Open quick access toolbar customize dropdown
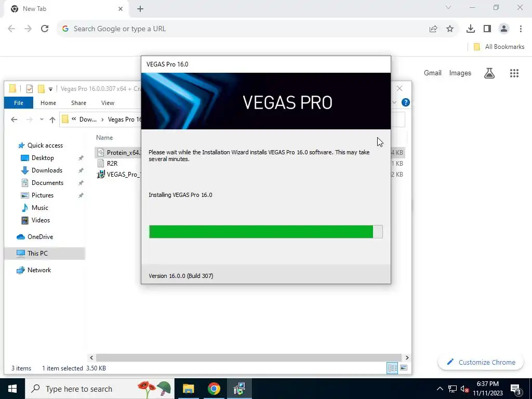The height and width of the screenshot is (399, 532). (50, 89)
